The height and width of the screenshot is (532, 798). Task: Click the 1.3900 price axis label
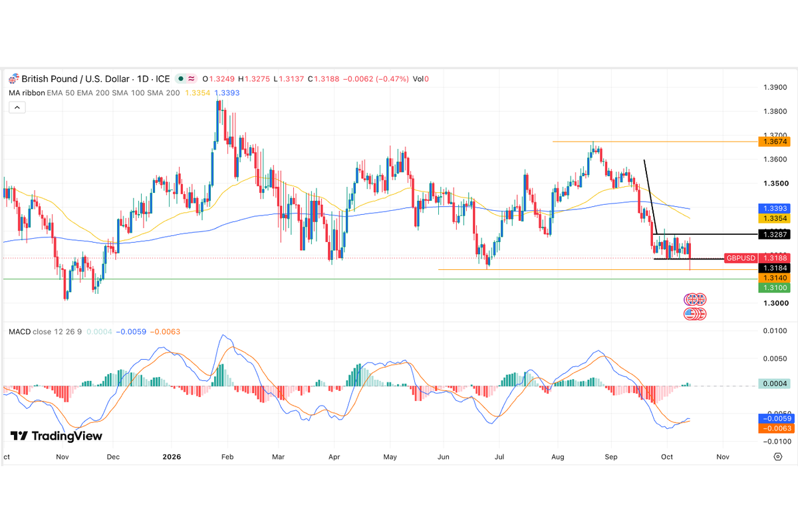(776, 88)
